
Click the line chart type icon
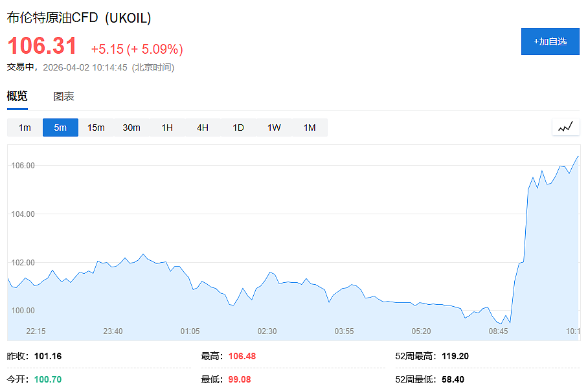coord(565,127)
